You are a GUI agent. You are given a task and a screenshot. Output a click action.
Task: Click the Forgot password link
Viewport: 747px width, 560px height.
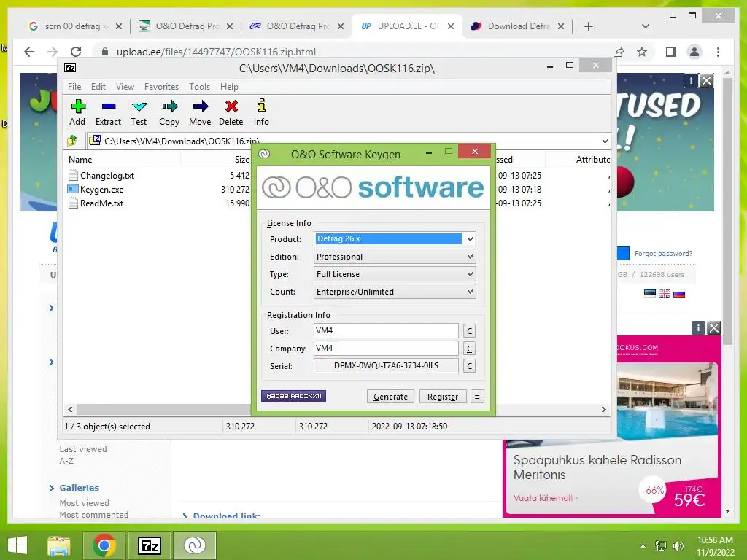tap(664, 253)
